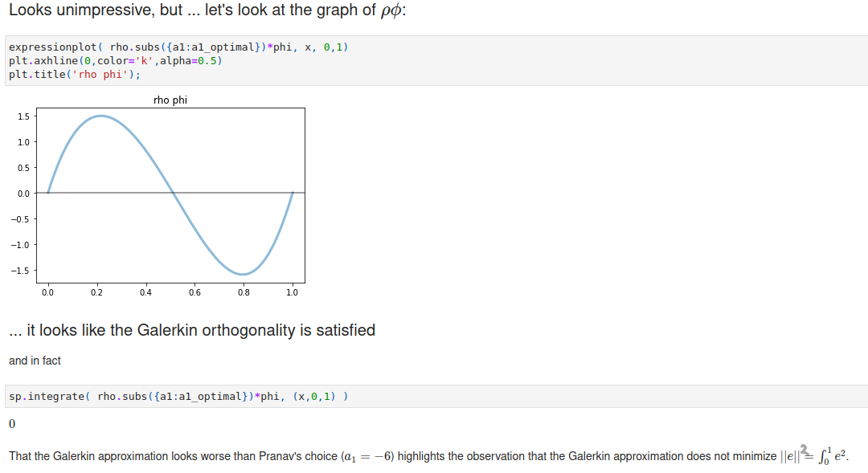Click the 'and in fact' paragraph
Image resolution: width=868 pixels, height=473 pixels.
click(x=35, y=361)
